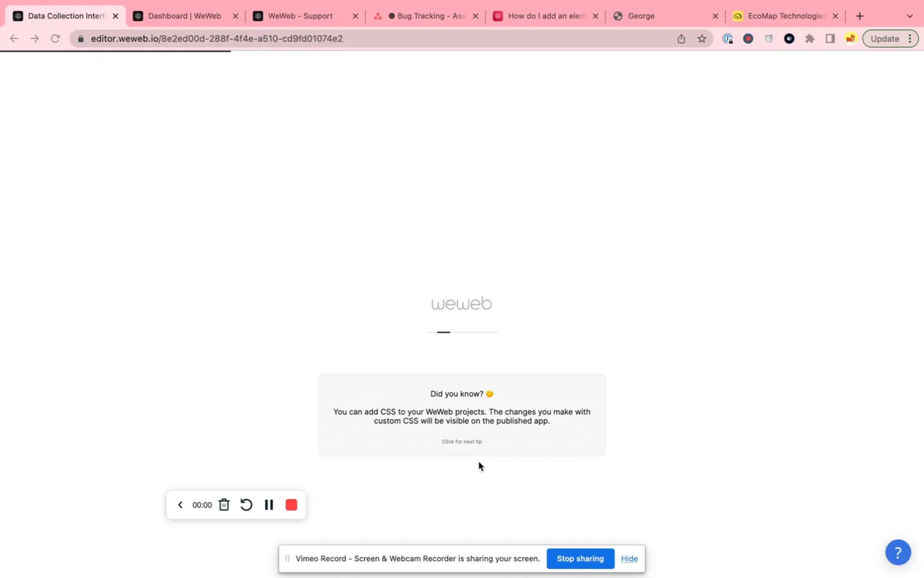
Task: Close the George tab
Action: (x=715, y=16)
